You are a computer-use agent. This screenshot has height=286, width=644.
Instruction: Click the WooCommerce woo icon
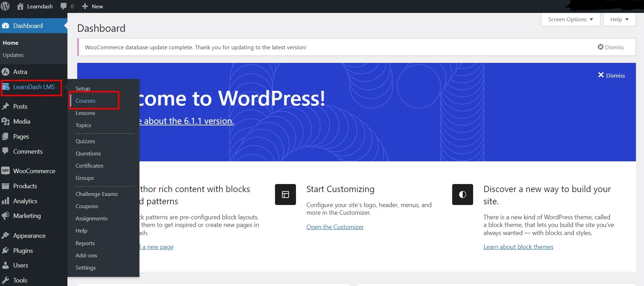[6, 171]
